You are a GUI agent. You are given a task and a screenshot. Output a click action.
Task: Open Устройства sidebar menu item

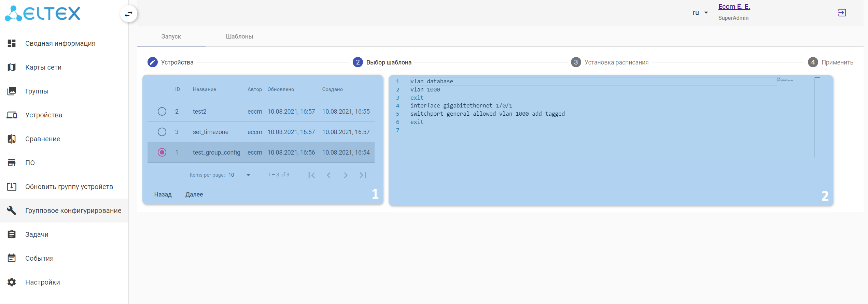tap(64, 115)
